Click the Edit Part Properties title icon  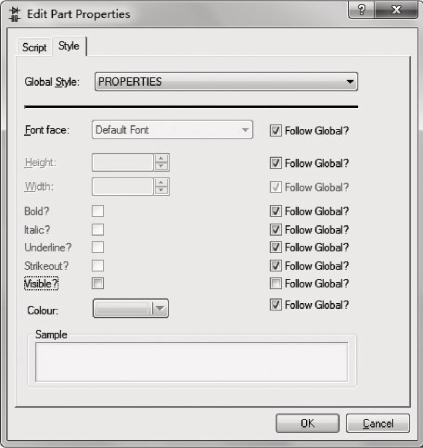click(x=14, y=15)
